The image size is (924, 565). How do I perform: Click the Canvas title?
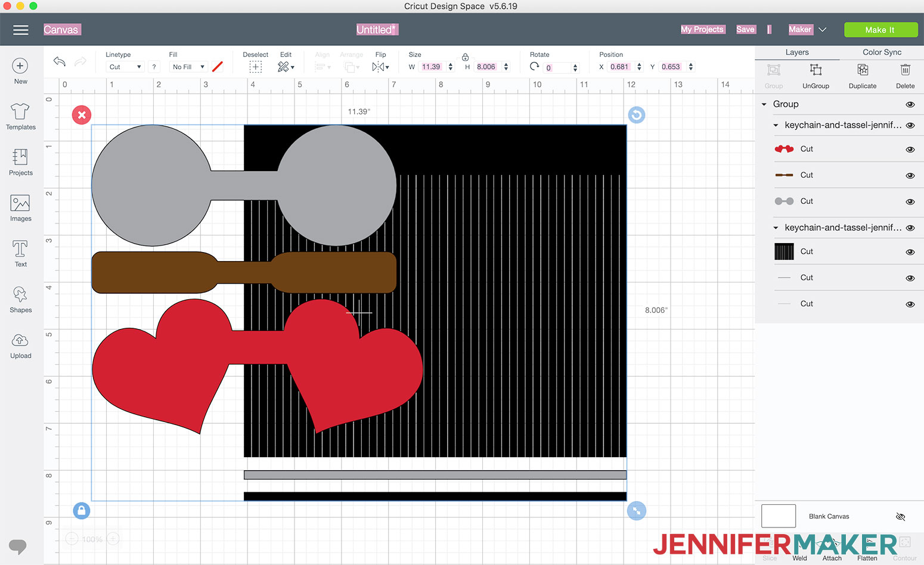(x=61, y=30)
